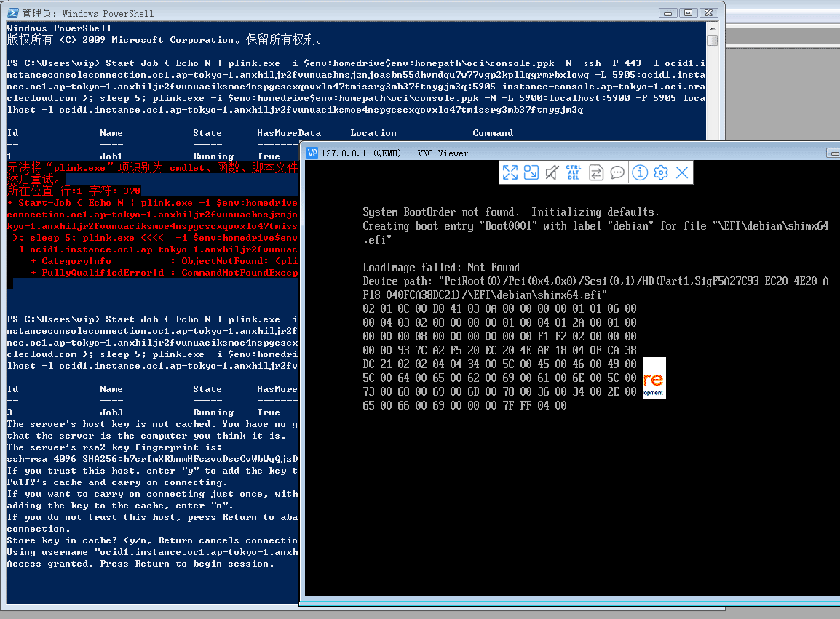Screen dimensions: 840x619
Task: Show connection information in VNC Viewer
Action: [x=640, y=172]
